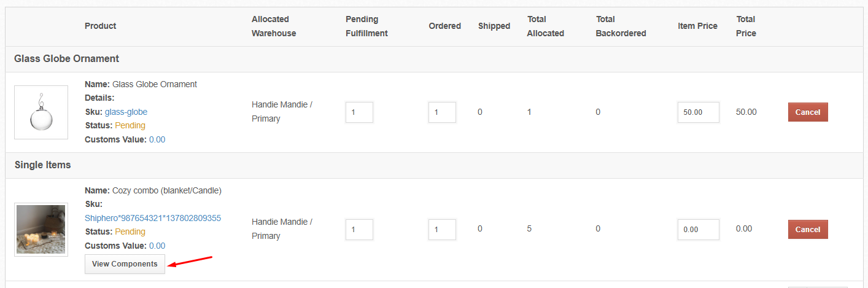Click Customs Value 0.00 for Glass Globe Ornament
Viewport: 868px width, 288px height.
tap(157, 139)
